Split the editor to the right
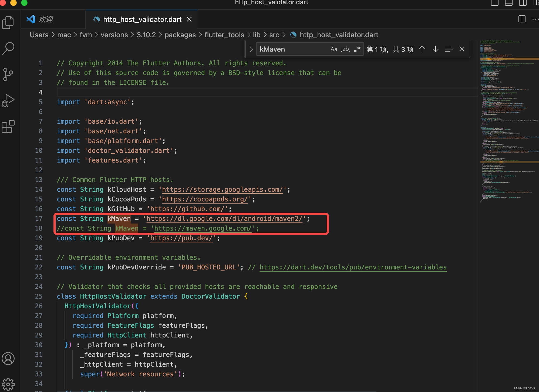Image resolution: width=539 pixels, height=392 pixels. pyautogui.click(x=522, y=19)
